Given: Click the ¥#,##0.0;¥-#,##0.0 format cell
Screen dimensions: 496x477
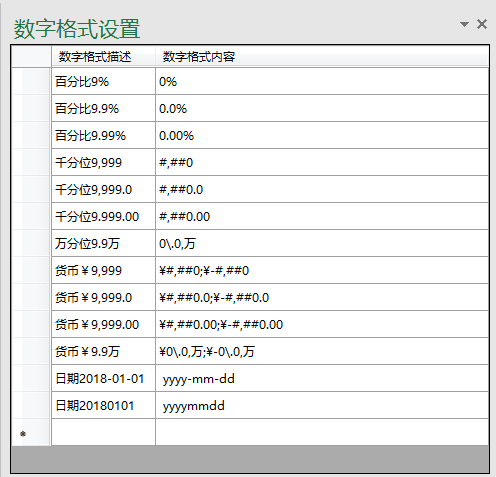Looking at the screenshot, I should coord(322,298).
